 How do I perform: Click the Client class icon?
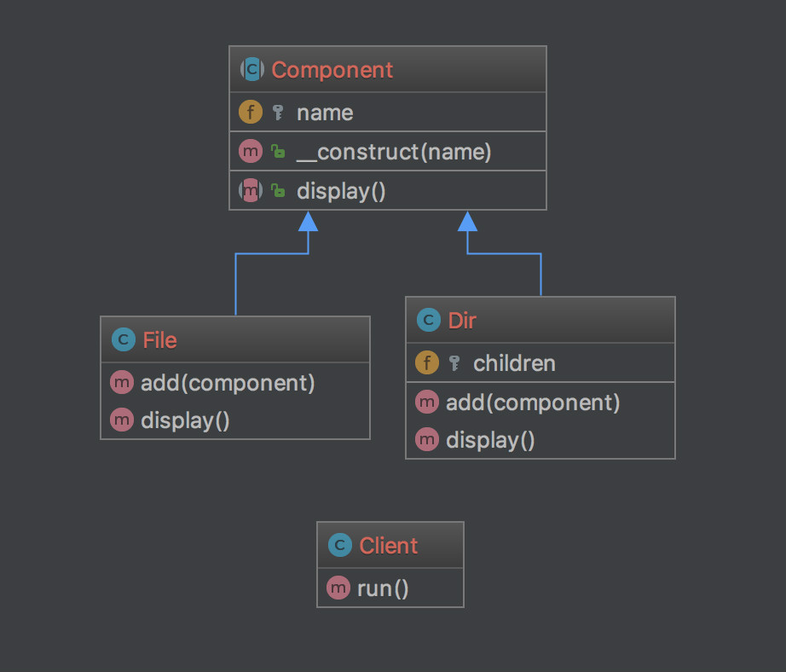pyautogui.click(x=339, y=546)
